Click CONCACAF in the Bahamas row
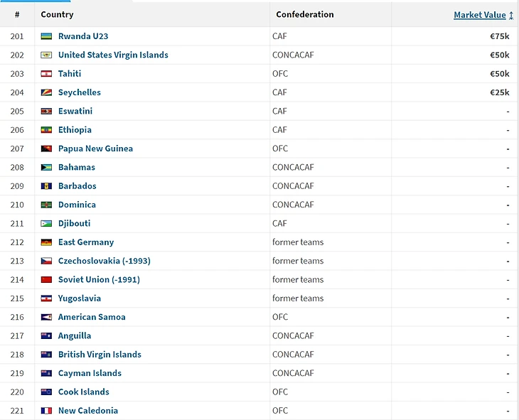 (293, 167)
